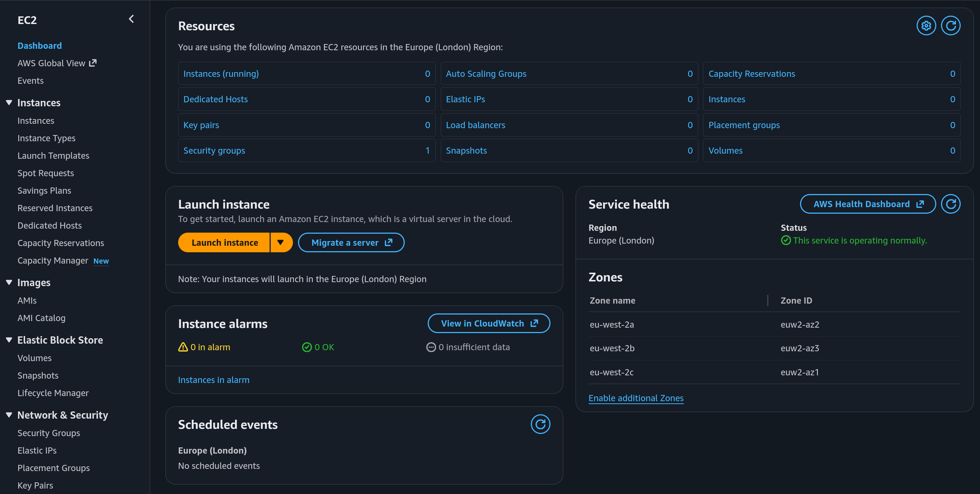
Task: Open the Enable additional Zones link
Action: [636, 398]
